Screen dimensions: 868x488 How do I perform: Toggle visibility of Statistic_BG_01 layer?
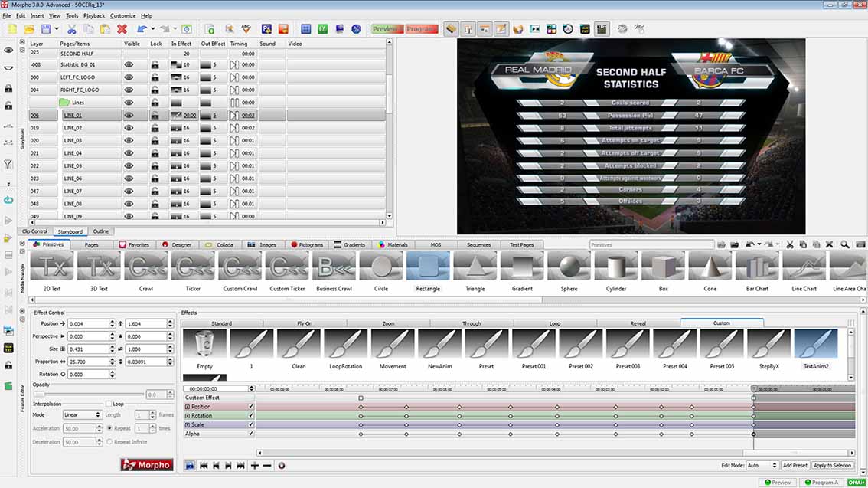pyautogui.click(x=129, y=65)
